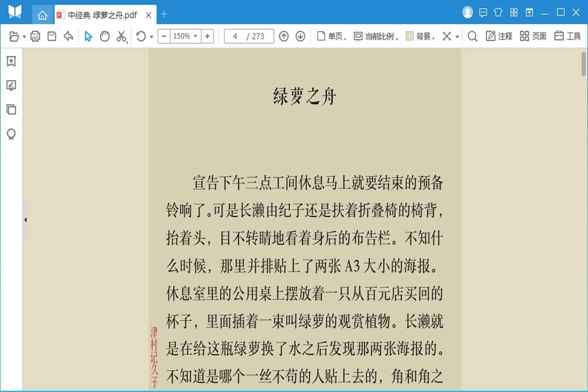This screenshot has width=588, height=392.
Task: Open the 背景 background color dropdown
Action: click(x=420, y=36)
